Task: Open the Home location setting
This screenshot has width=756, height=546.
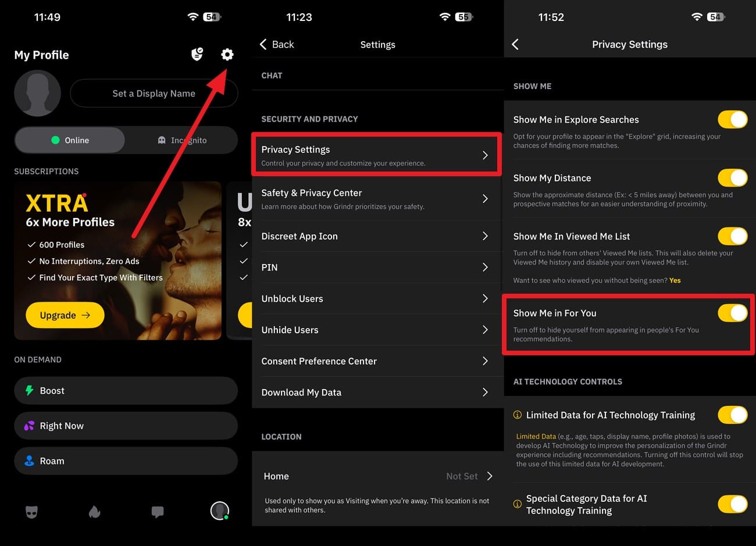Action: click(x=377, y=476)
